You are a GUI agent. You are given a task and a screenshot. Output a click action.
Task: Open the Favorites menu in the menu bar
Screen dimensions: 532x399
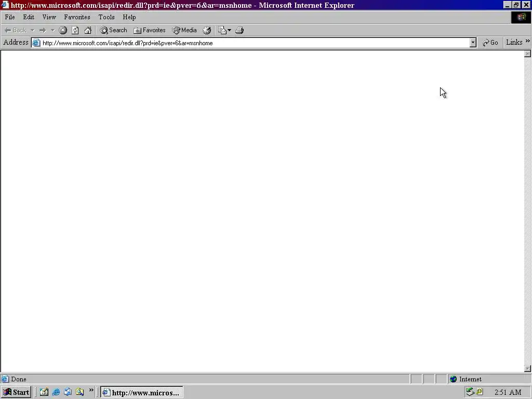77,17
